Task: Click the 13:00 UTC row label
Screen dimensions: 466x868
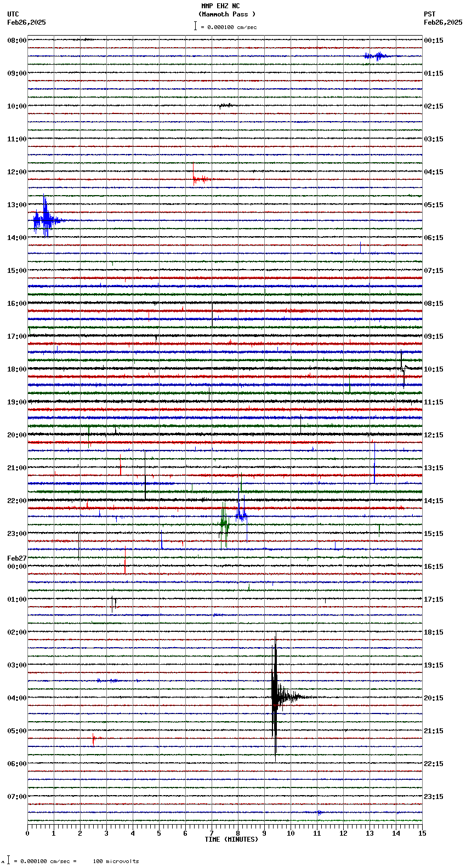Action: coord(16,205)
